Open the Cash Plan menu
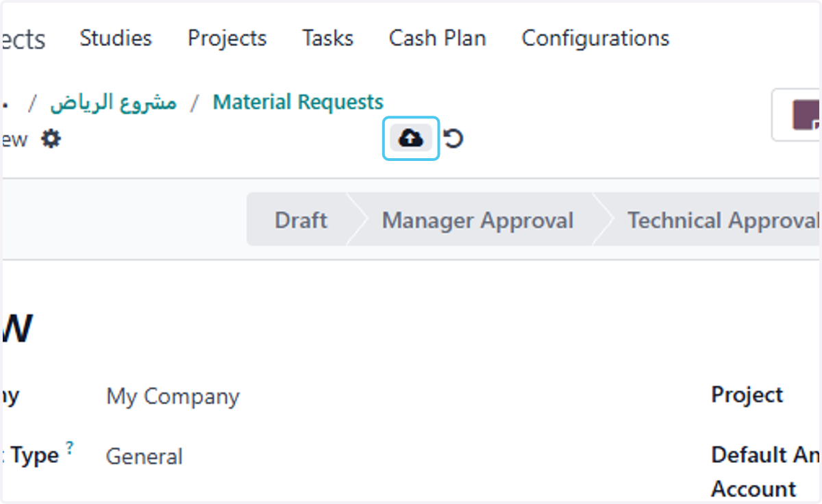The image size is (822, 504). pyautogui.click(x=438, y=38)
